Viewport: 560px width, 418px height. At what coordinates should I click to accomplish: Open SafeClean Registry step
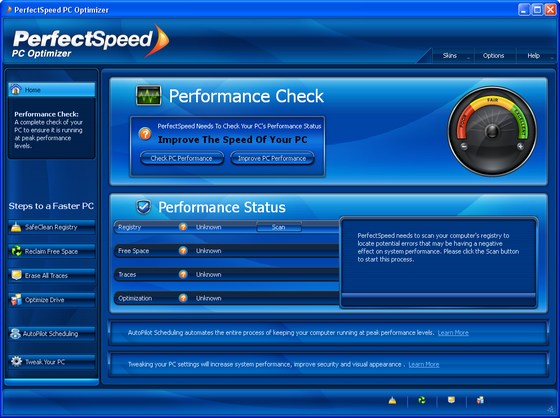pyautogui.click(x=52, y=227)
